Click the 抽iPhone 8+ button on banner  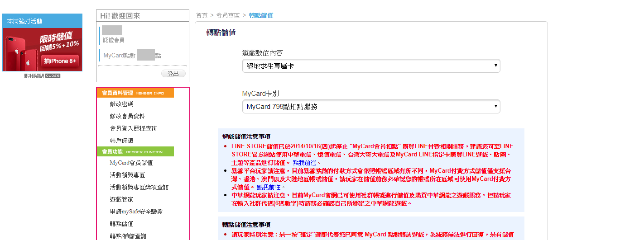point(61,61)
